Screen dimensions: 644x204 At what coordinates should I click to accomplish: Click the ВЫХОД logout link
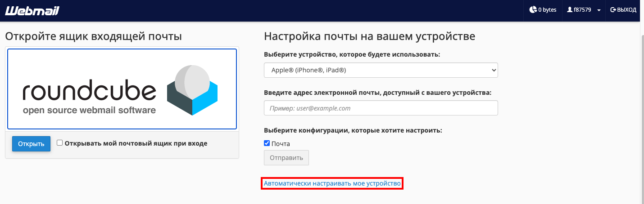pyautogui.click(x=623, y=10)
